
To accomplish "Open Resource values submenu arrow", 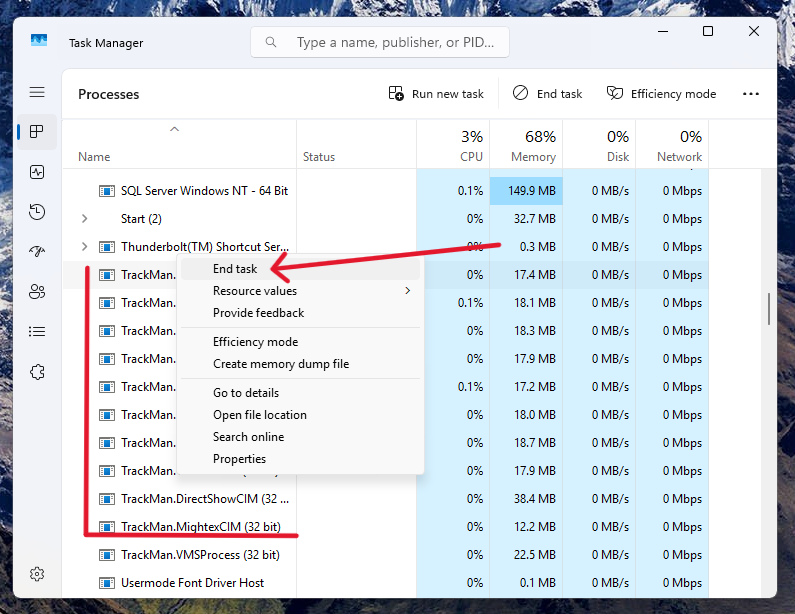I will click(408, 291).
